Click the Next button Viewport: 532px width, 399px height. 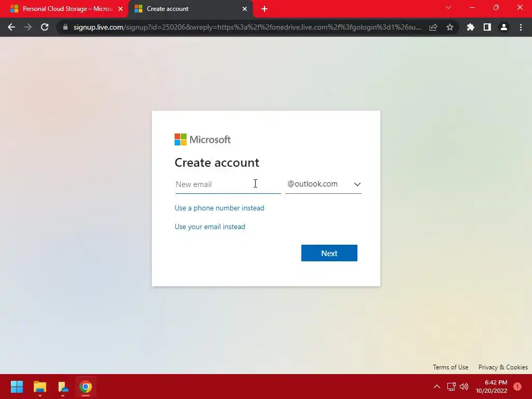point(329,253)
